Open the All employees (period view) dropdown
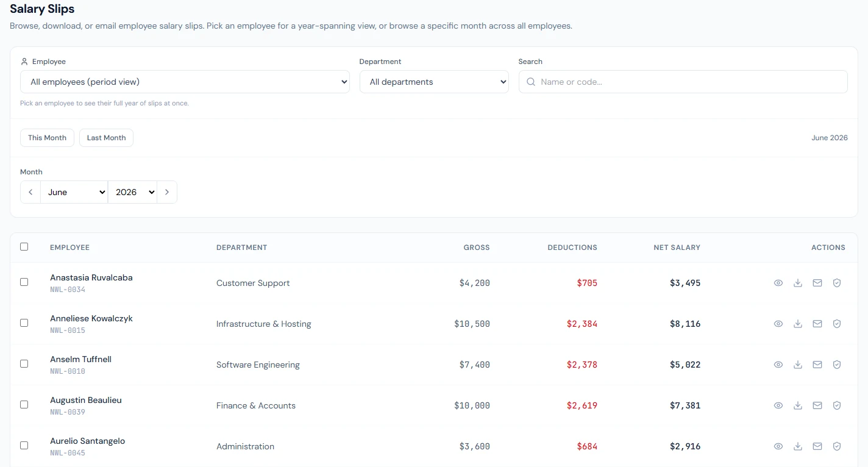Screen dimensions: 868x467 coord(185,82)
